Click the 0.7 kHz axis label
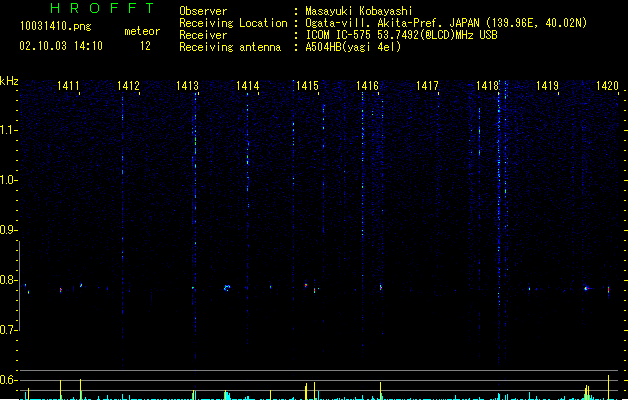 pyautogui.click(x=8, y=330)
